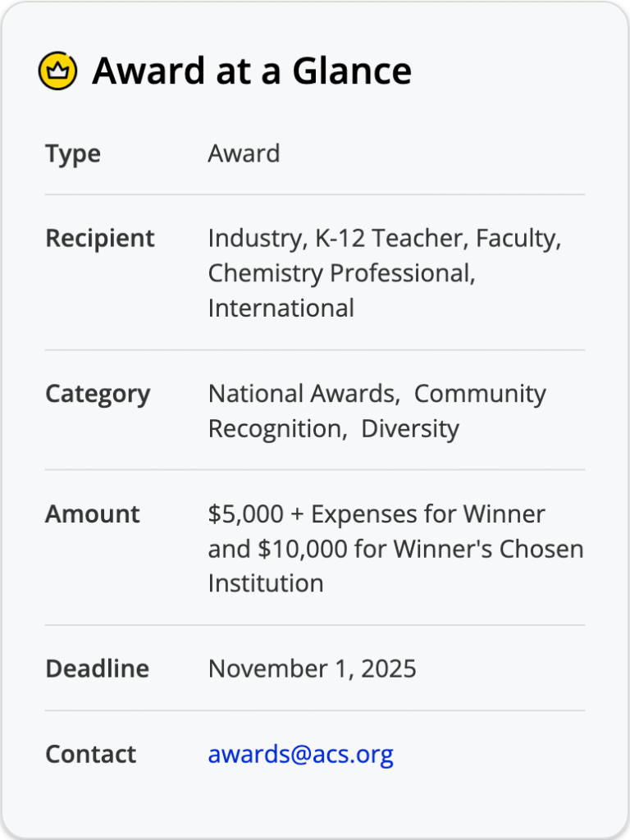Click the yellow crown award icon
Screen dimensions: 630x840
click(57, 71)
